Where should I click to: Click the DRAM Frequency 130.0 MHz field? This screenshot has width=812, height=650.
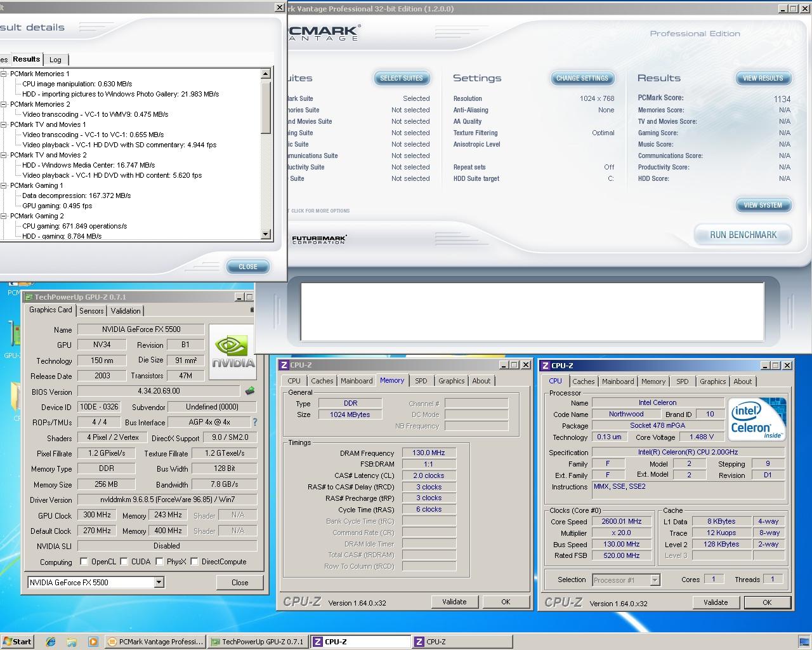click(x=429, y=453)
